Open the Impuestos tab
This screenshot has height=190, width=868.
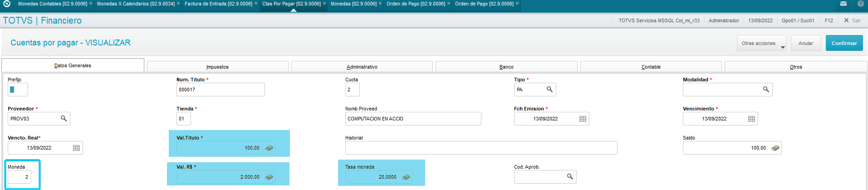point(217,67)
